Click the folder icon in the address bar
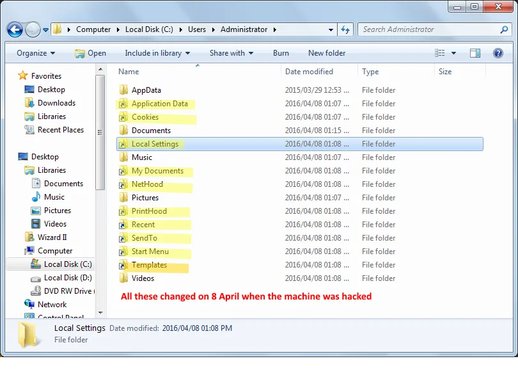518x384 pixels. [x=57, y=29]
